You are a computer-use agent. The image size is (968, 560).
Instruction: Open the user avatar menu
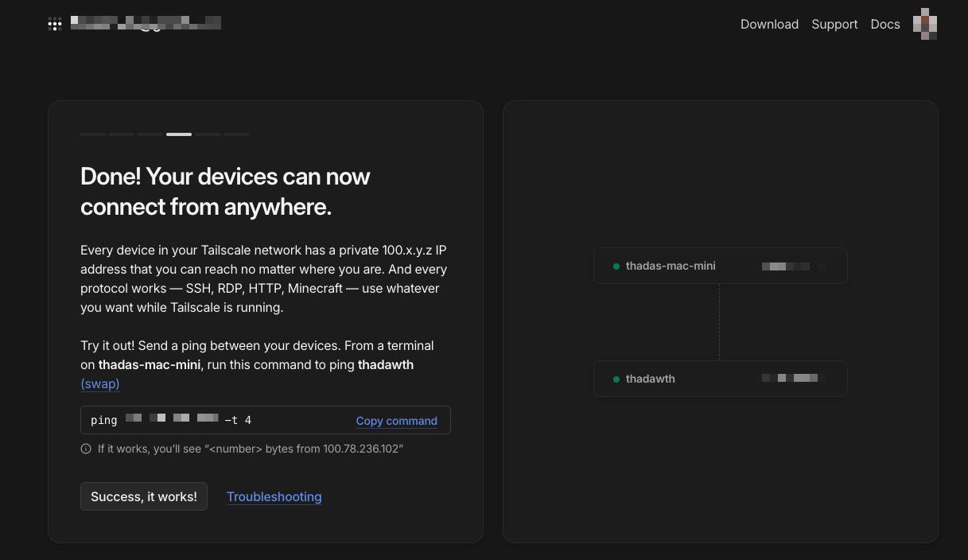(x=925, y=24)
